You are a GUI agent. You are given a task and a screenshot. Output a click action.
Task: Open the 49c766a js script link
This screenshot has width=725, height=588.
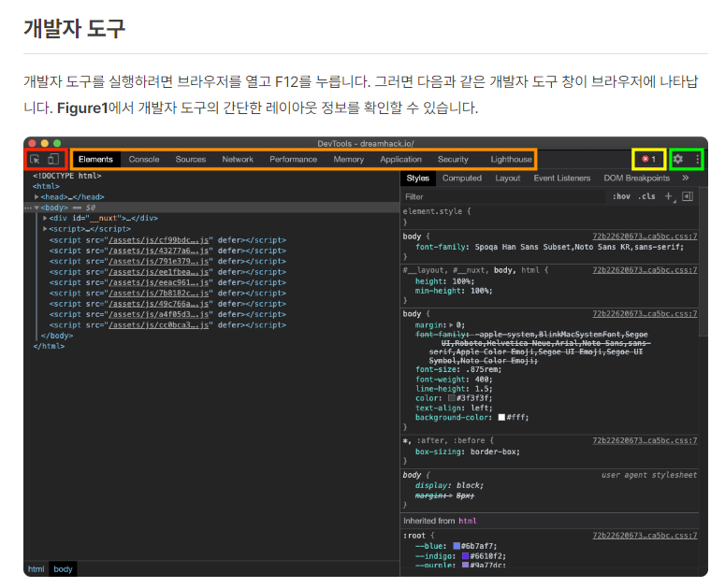tap(158, 304)
